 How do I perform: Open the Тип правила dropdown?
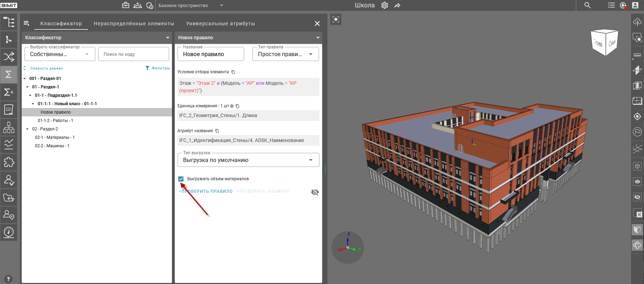pos(285,54)
